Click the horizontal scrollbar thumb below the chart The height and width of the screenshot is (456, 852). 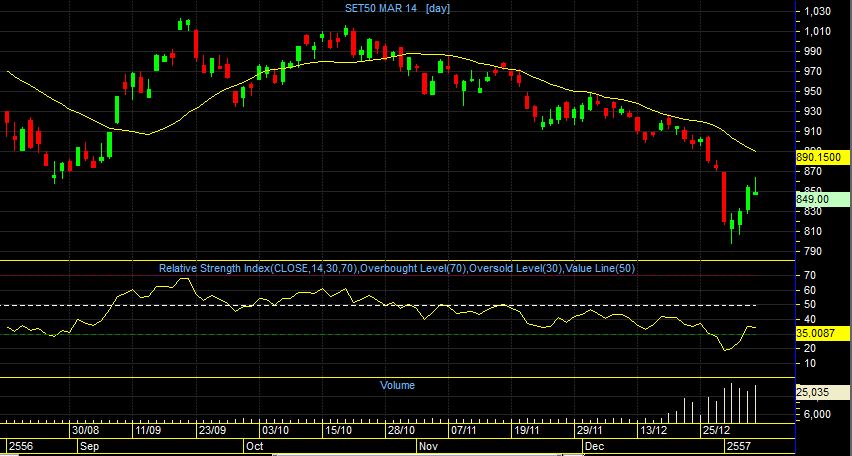tap(418, 454)
